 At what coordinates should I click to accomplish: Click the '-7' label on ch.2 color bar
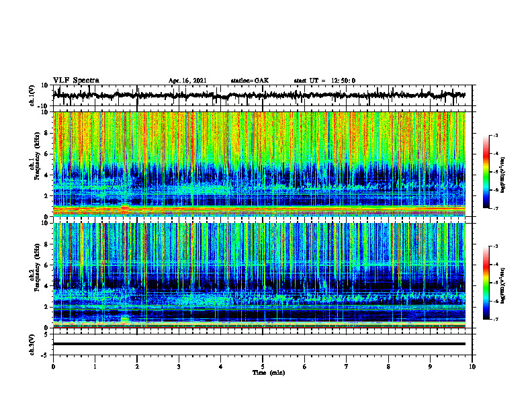pos(495,320)
